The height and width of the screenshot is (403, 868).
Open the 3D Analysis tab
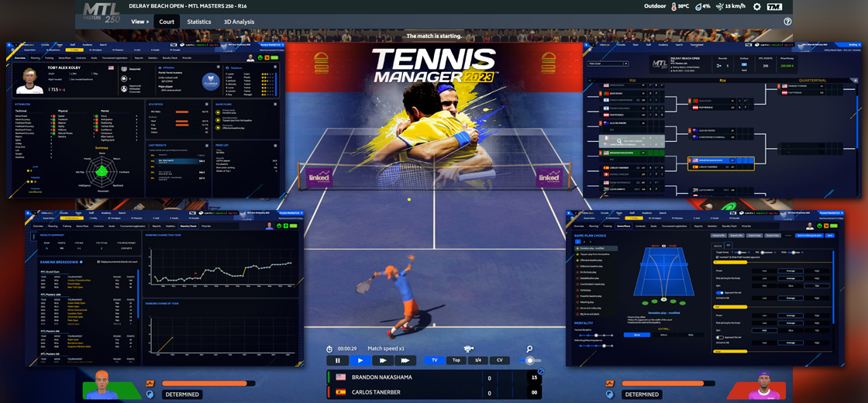(x=239, y=22)
